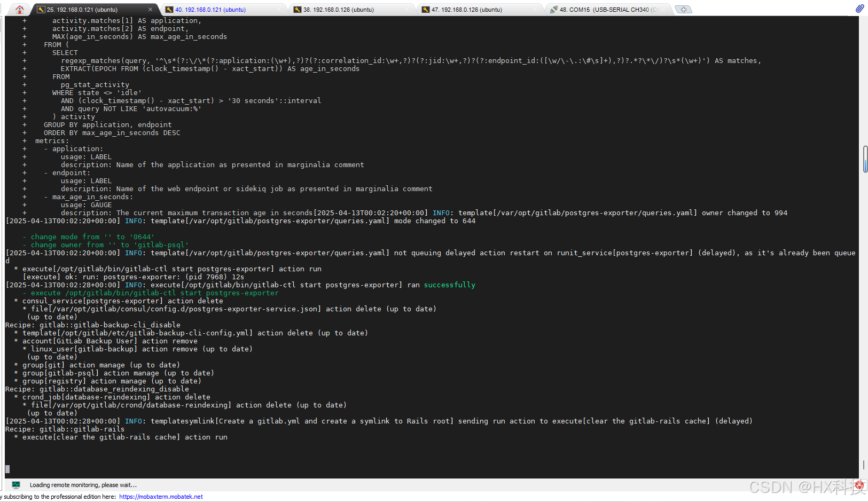Open the Home tab icon
Viewport: 868px width, 502px height.
20,9
